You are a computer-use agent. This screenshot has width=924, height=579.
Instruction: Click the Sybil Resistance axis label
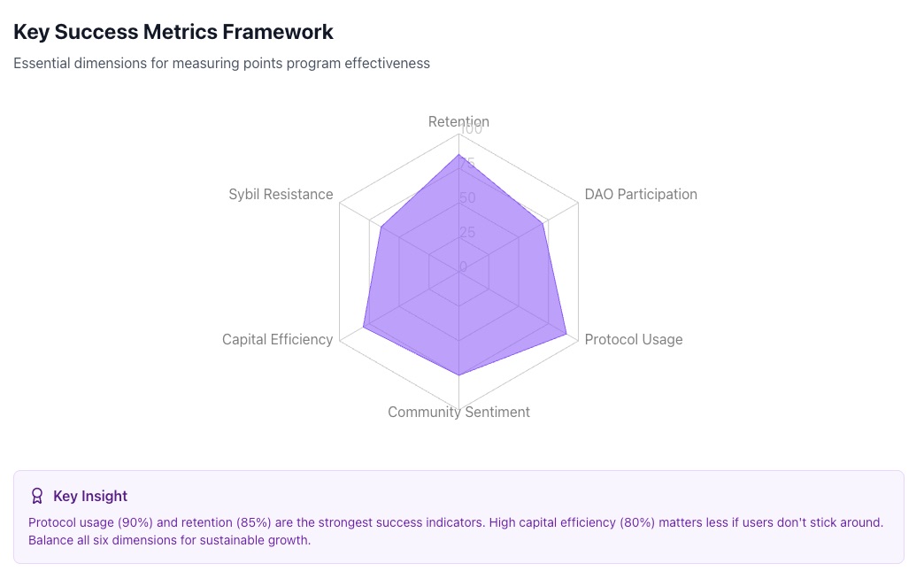pyautogui.click(x=281, y=194)
